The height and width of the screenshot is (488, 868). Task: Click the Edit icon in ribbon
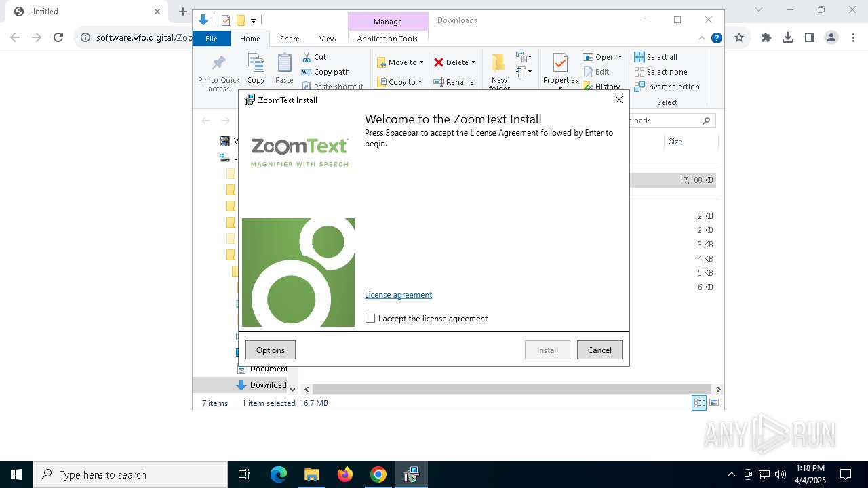click(x=589, y=72)
